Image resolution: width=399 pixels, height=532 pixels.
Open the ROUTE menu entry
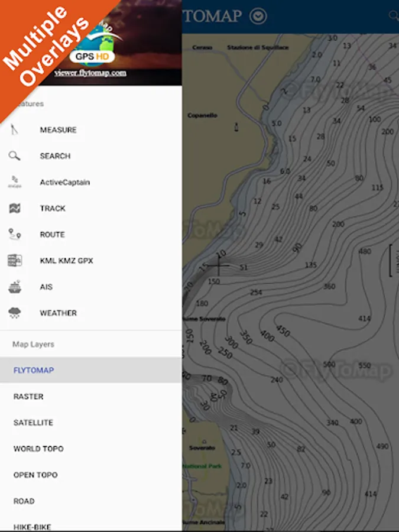91,234
